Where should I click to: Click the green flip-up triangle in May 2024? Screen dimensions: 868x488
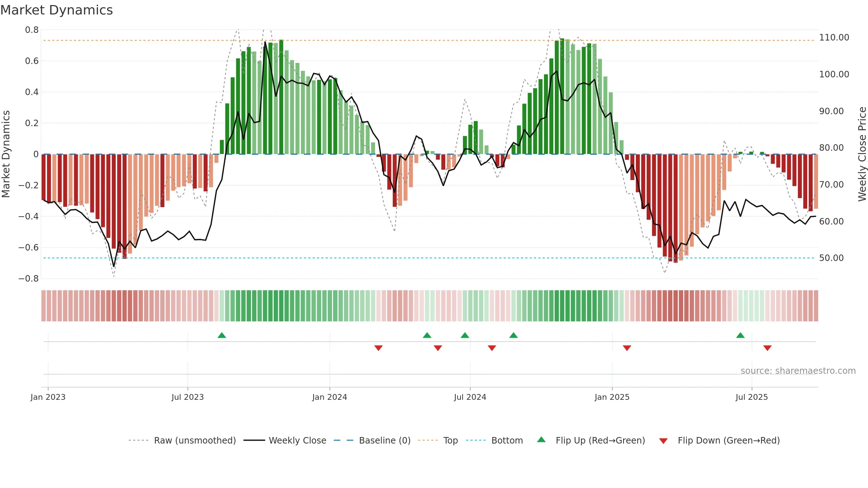[427, 335]
